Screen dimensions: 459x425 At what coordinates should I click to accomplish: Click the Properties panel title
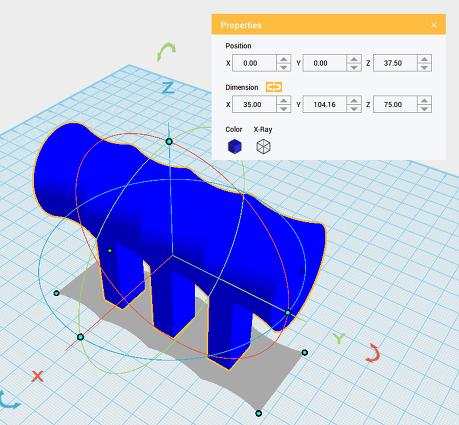tap(241, 25)
